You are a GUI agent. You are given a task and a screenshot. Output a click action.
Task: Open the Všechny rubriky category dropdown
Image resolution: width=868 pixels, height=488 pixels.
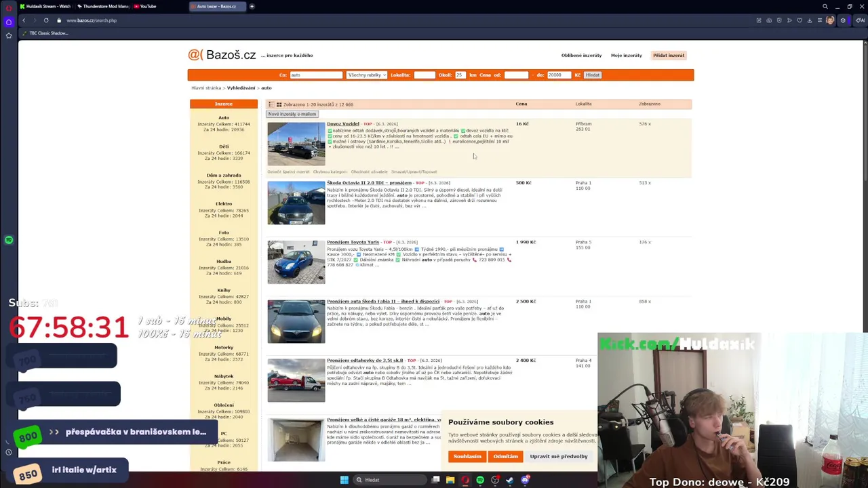(x=366, y=75)
